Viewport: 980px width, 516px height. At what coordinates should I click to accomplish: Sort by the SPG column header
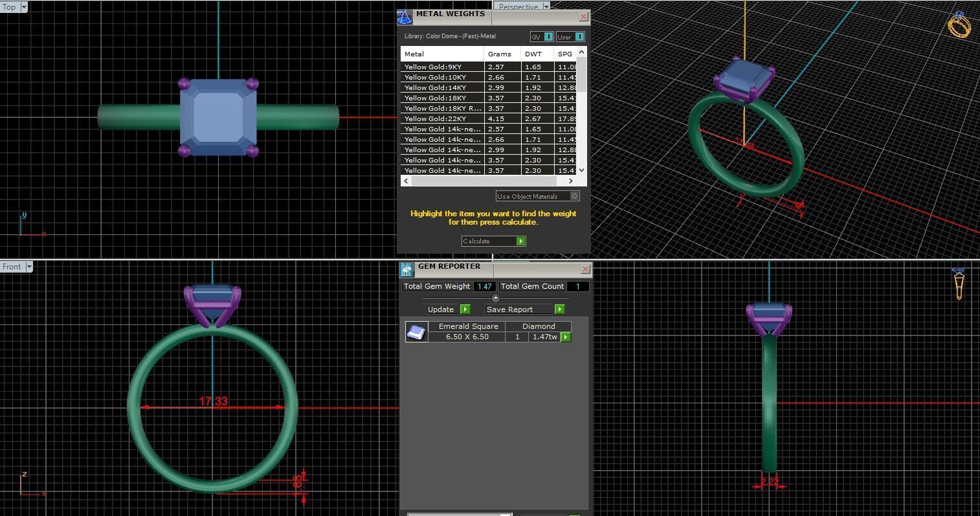pos(564,54)
